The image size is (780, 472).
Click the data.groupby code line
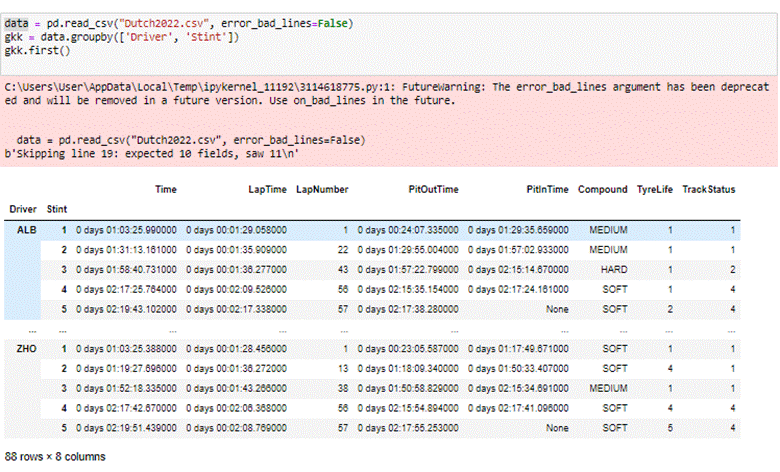pos(122,37)
